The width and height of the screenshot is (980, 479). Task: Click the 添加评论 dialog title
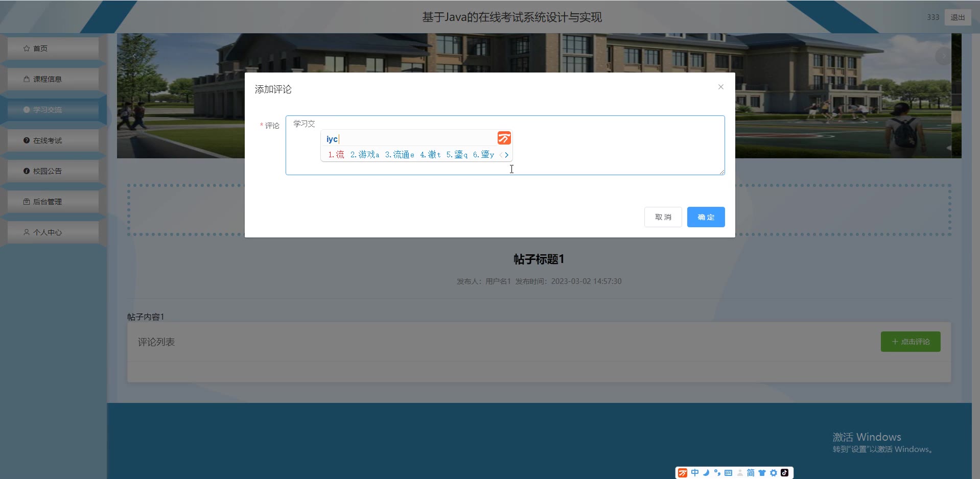[x=273, y=89]
